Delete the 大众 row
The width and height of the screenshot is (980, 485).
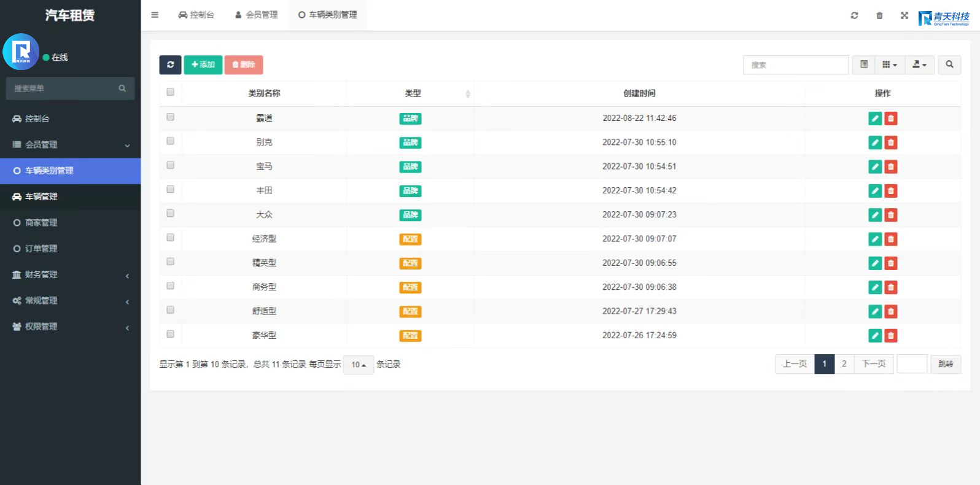[891, 215]
